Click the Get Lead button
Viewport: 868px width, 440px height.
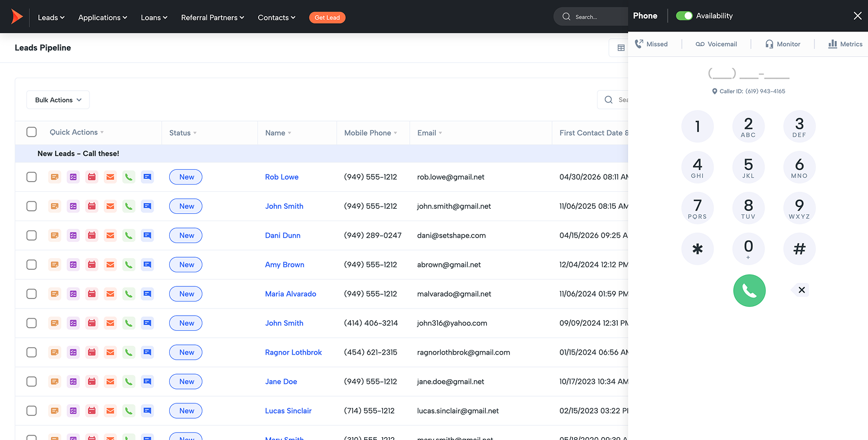pos(327,17)
